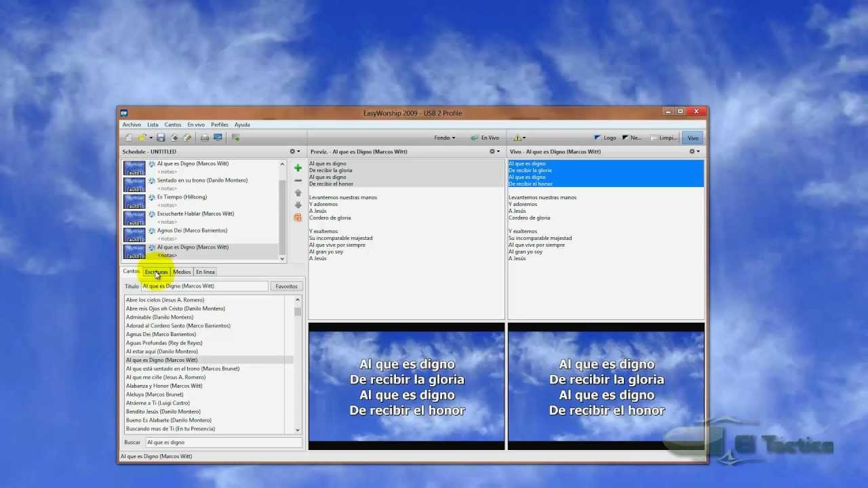868x488 pixels.
Task: Select song 'Al estar aquí (Danilo Montero)'
Action: point(162,351)
